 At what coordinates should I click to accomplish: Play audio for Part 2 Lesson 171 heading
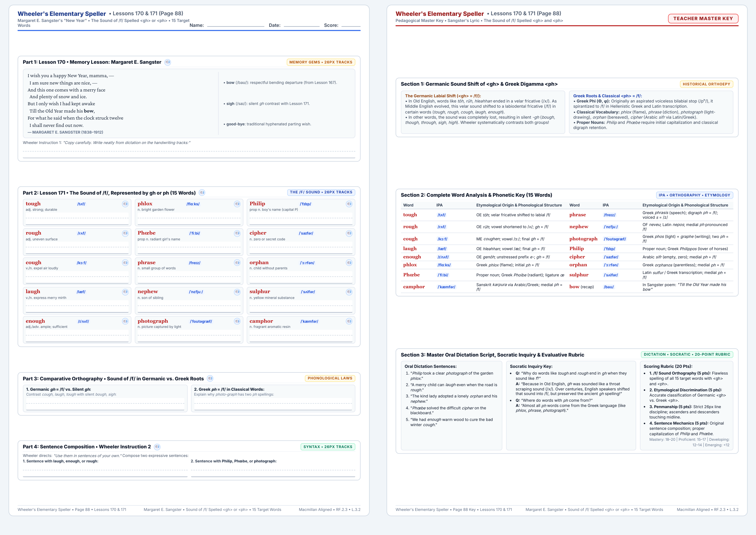202,193
